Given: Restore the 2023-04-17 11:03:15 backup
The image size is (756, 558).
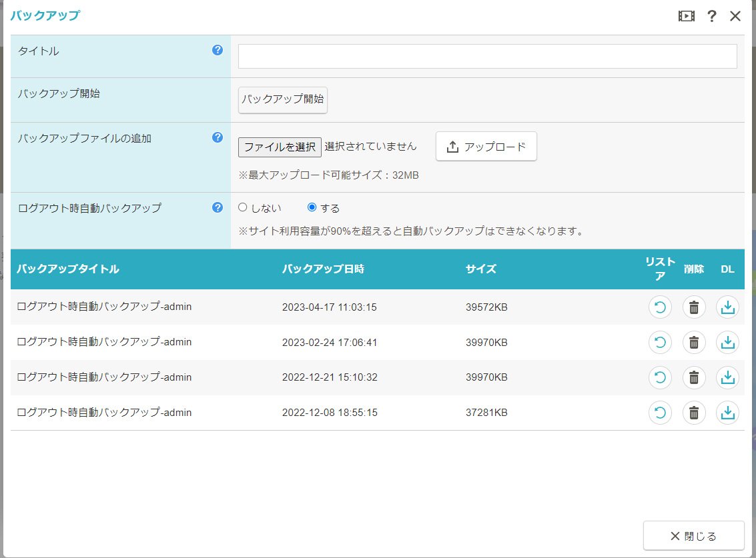Looking at the screenshot, I should pos(660,307).
